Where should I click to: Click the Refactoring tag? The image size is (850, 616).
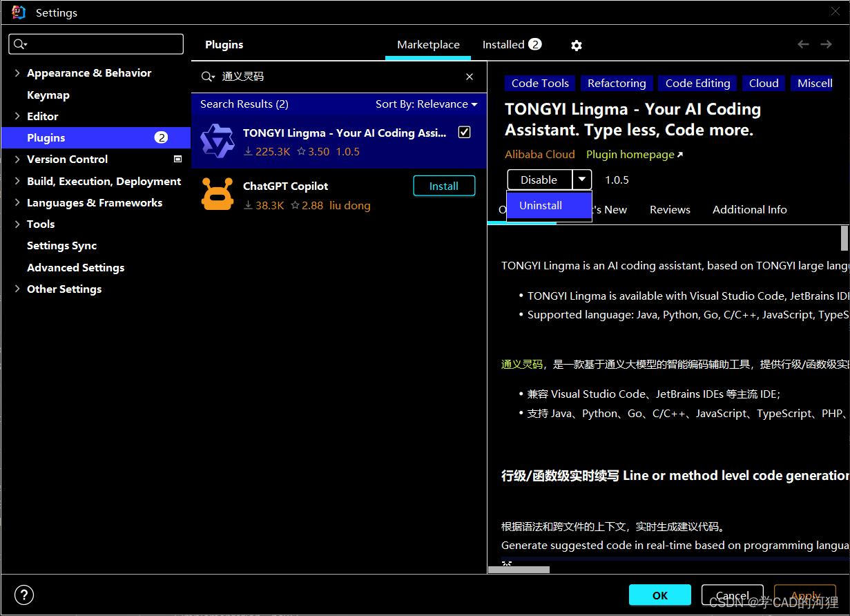click(617, 84)
